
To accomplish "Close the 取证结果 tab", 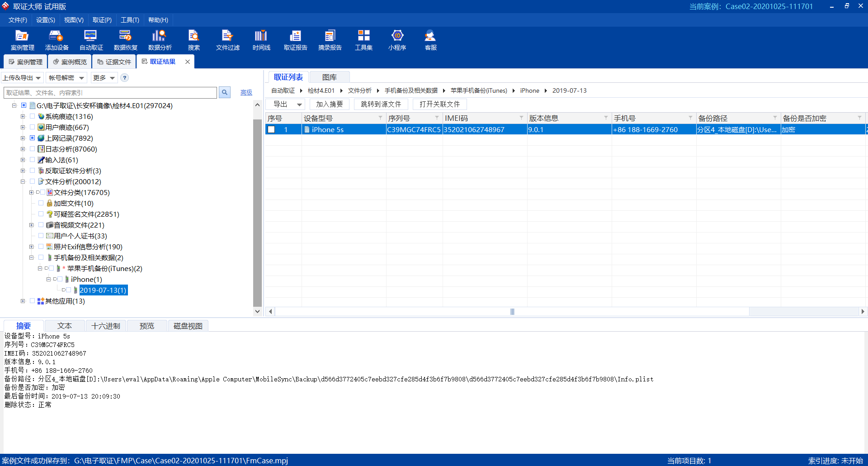I will [x=188, y=62].
